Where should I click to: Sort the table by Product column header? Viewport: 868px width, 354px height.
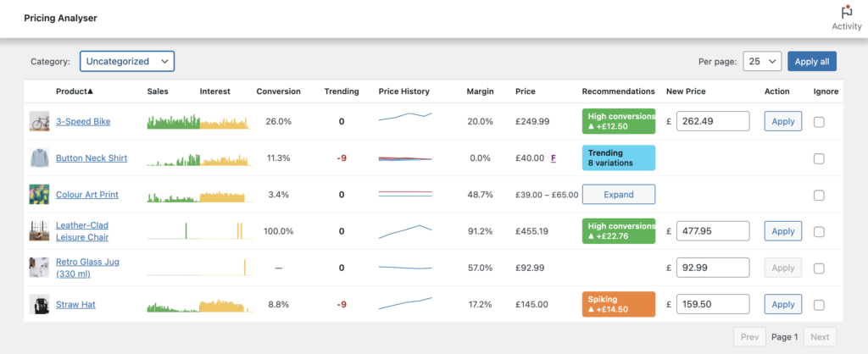tap(75, 91)
